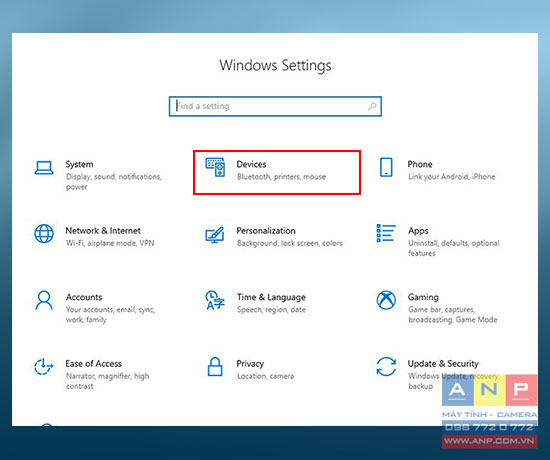Open the Devices settings label
550x460 pixels.
[x=251, y=164]
